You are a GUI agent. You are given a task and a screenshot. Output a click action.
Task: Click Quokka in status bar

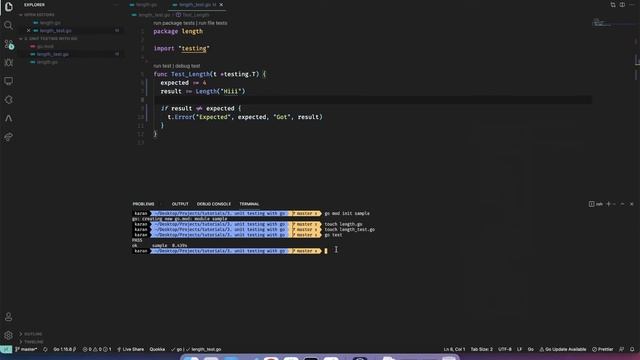(157, 349)
